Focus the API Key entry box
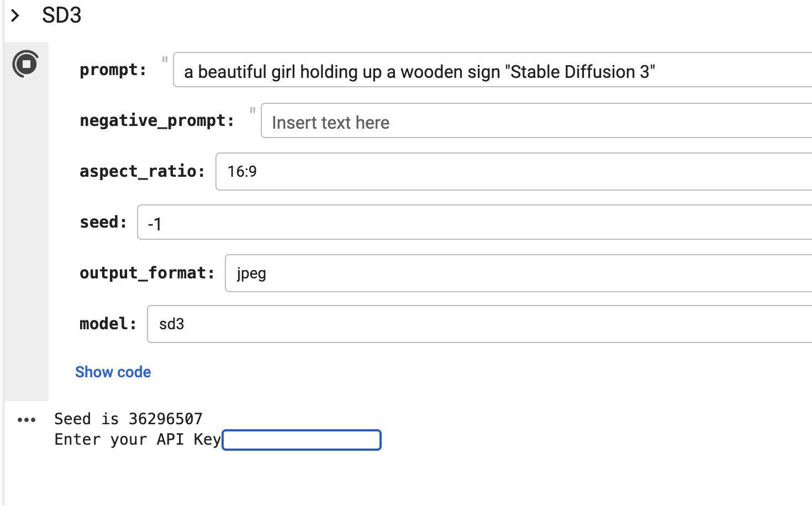 302,440
